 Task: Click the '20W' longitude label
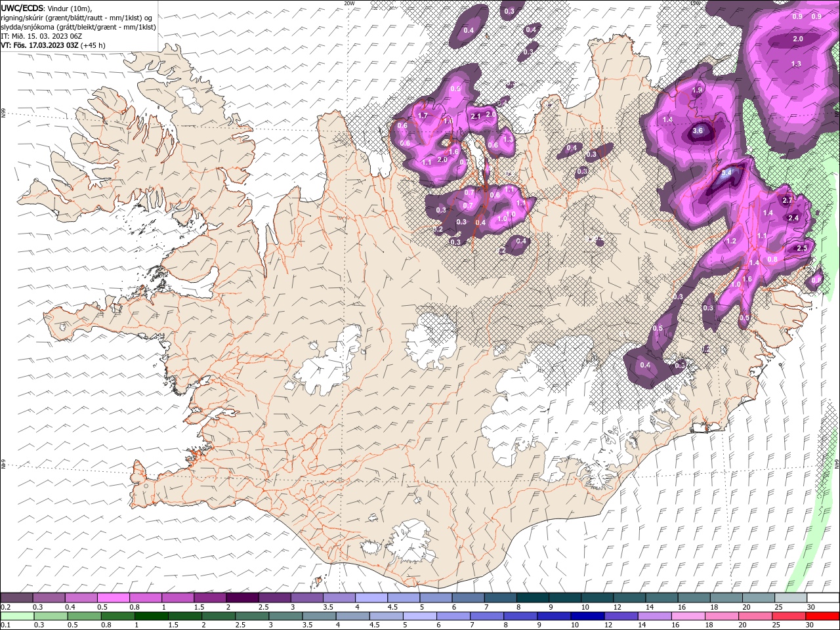[x=349, y=3]
